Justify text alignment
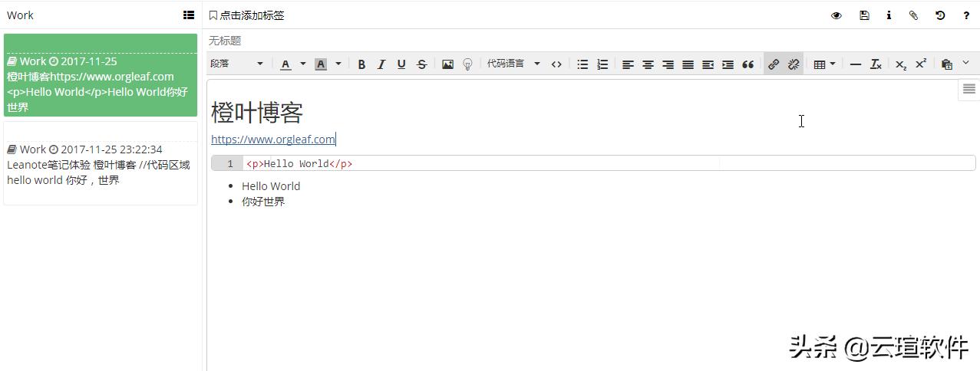Viewport: 980px width, 371px height. (688, 64)
